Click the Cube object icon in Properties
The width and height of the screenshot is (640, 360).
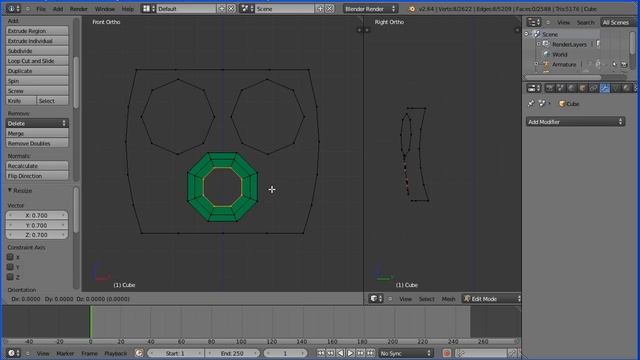pyautogui.click(x=562, y=104)
